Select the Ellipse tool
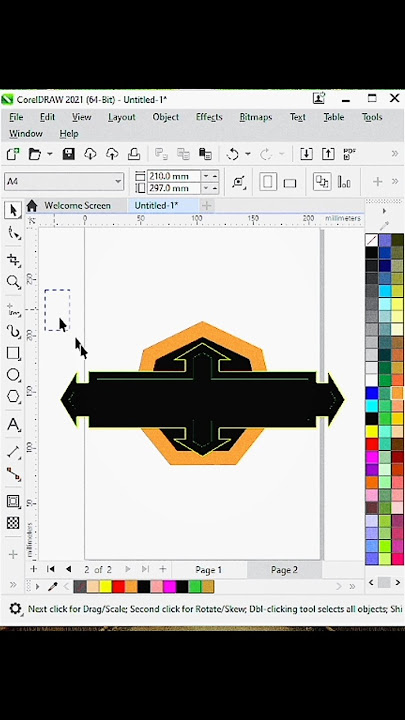Image resolution: width=405 pixels, height=720 pixels. tap(13, 375)
